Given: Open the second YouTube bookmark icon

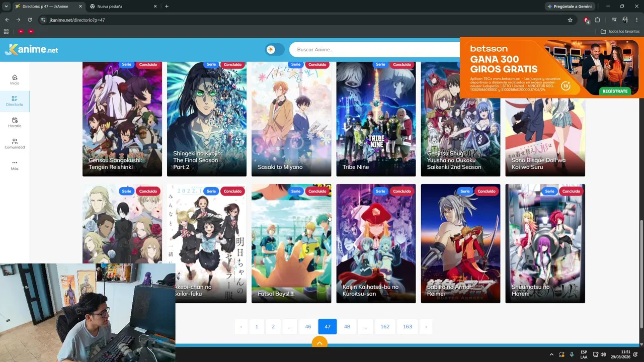Looking at the screenshot, I should click(31, 31).
